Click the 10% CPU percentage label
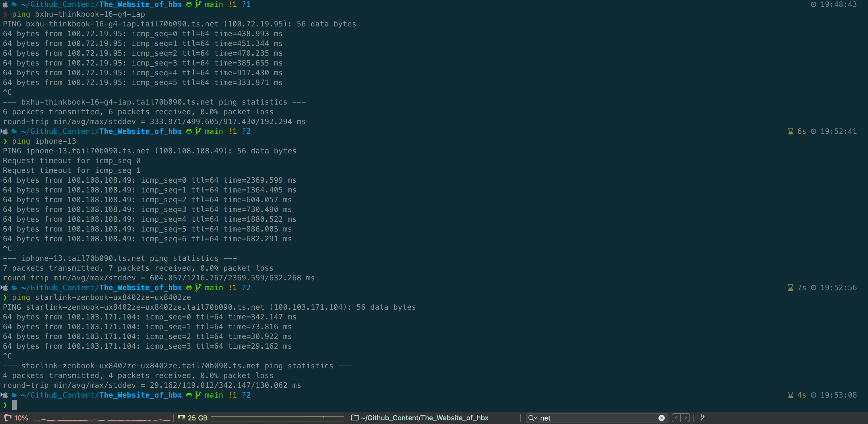The height and width of the screenshot is (424, 868). [x=21, y=418]
